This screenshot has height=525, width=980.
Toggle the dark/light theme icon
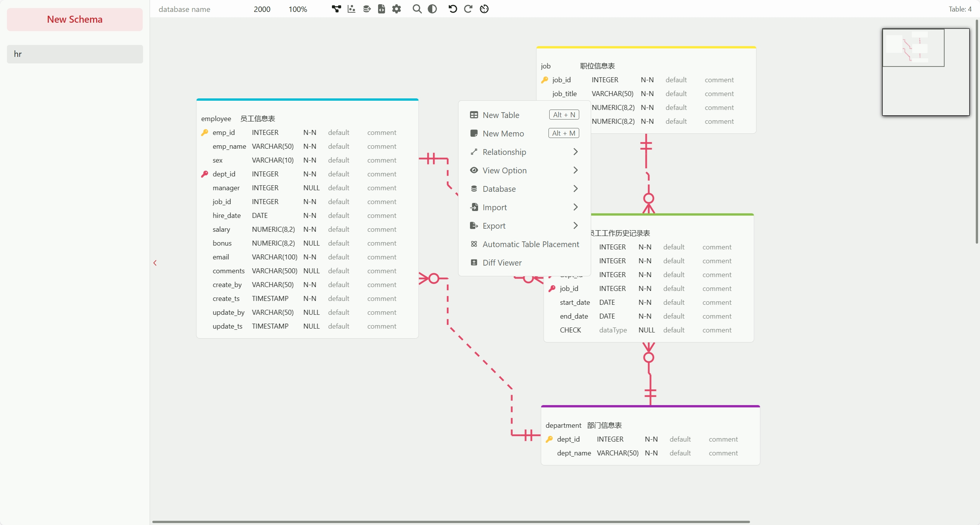click(432, 9)
